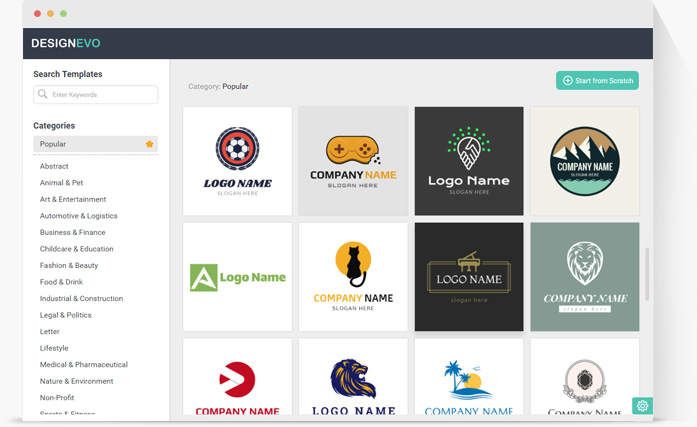Open the teal settings gear icon

tap(642, 406)
